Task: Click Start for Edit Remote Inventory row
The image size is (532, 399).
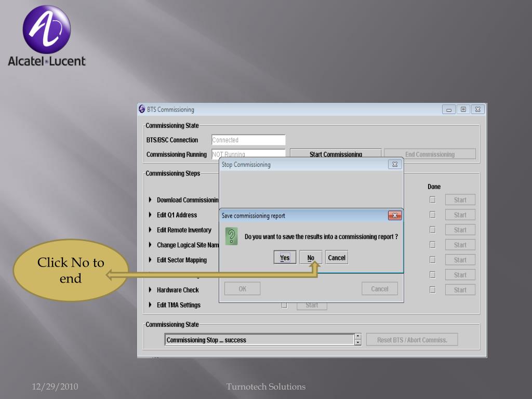Action: (x=460, y=230)
